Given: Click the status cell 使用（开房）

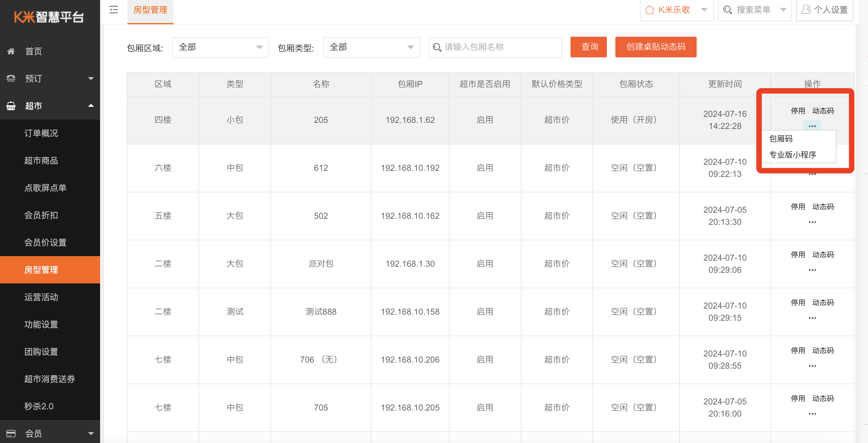Looking at the screenshot, I should pos(636,120).
